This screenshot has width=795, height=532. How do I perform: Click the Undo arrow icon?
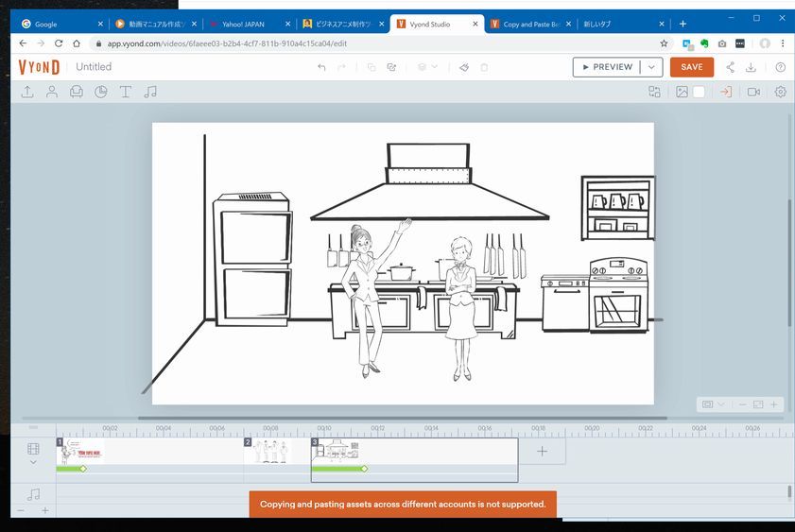(x=321, y=67)
